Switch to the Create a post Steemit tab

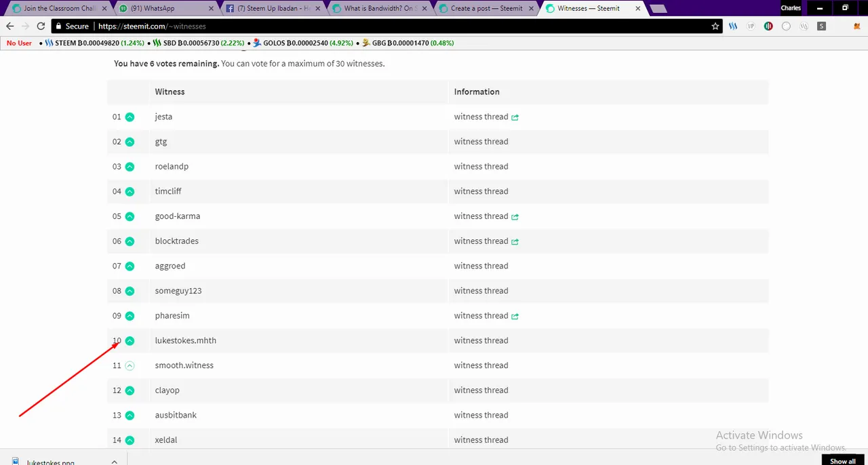click(x=485, y=8)
